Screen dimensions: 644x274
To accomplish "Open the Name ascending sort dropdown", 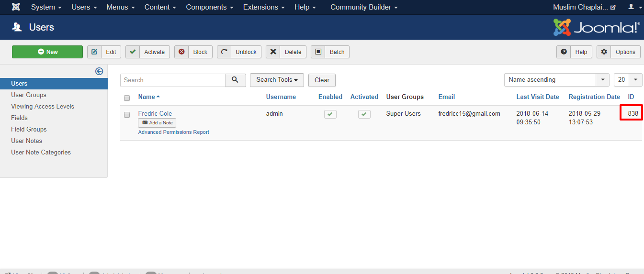I will click(x=557, y=80).
